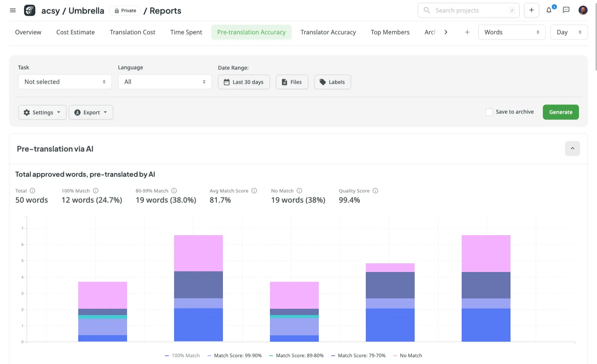Click the green Generate button
The height and width of the screenshot is (364, 597).
coord(561,112)
